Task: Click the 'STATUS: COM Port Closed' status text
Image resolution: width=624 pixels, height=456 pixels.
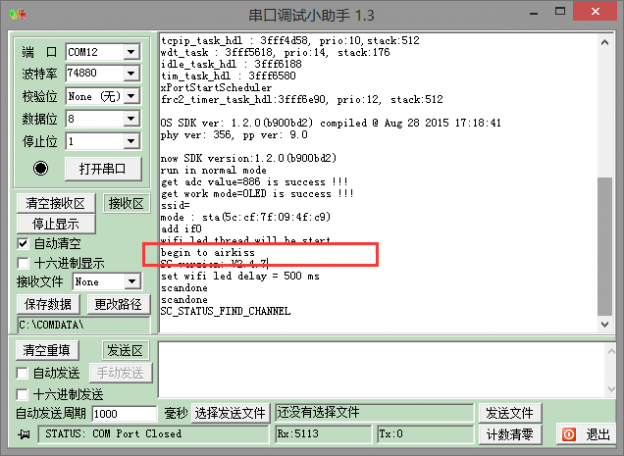Action: 113,434
